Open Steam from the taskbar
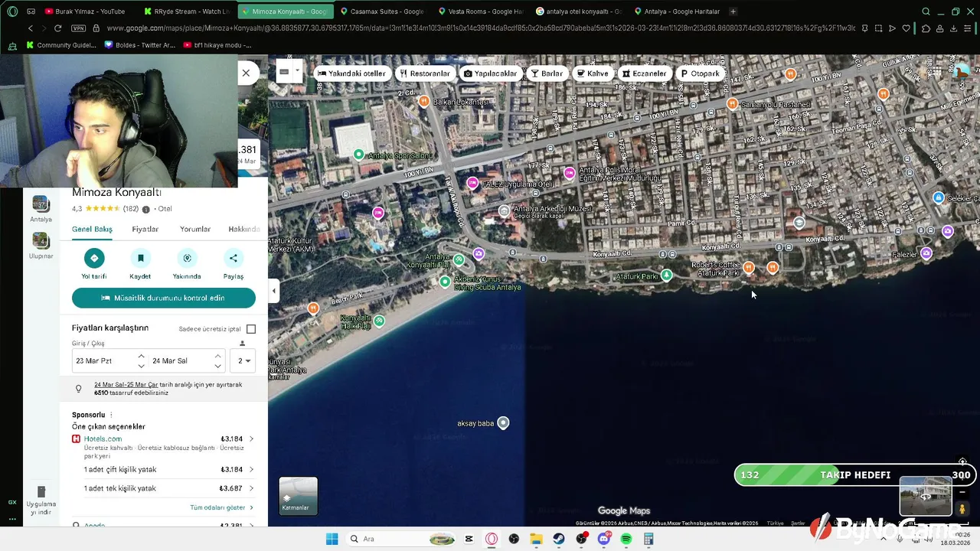The width and height of the screenshot is (980, 551). (x=559, y=539)
